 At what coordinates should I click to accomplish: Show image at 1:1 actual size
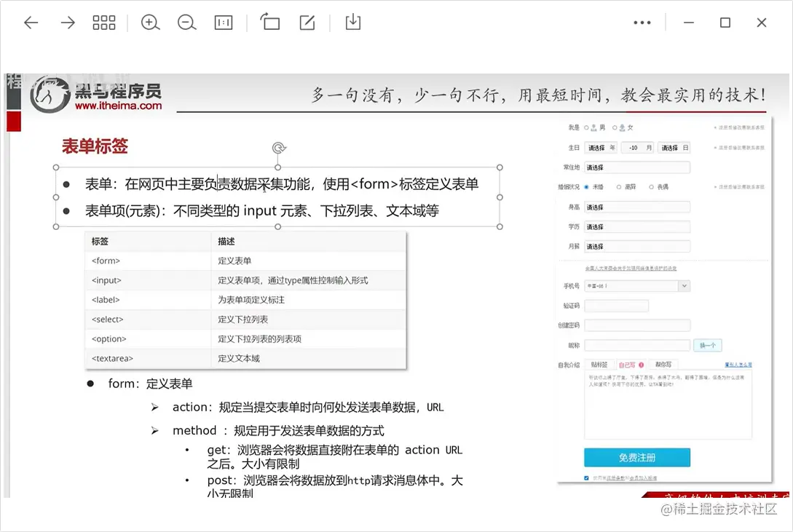[x=223, y=23]
